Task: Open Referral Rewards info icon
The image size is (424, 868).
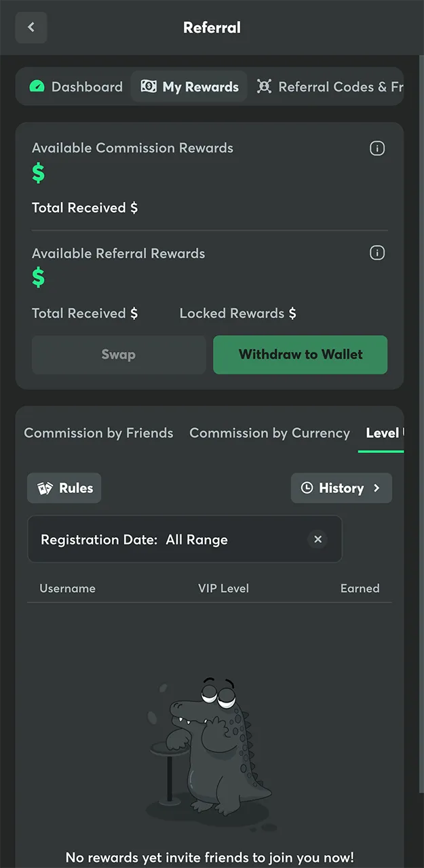Action: (377, 253)
